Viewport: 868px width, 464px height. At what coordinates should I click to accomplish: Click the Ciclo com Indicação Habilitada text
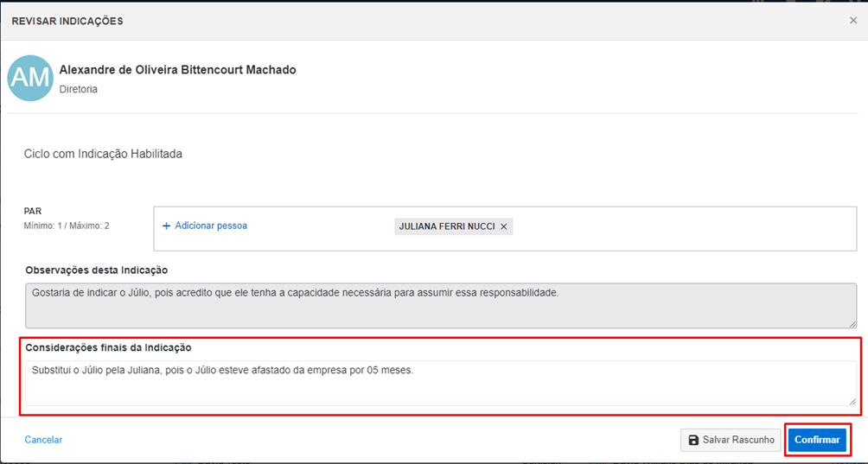tap(103, 154)
